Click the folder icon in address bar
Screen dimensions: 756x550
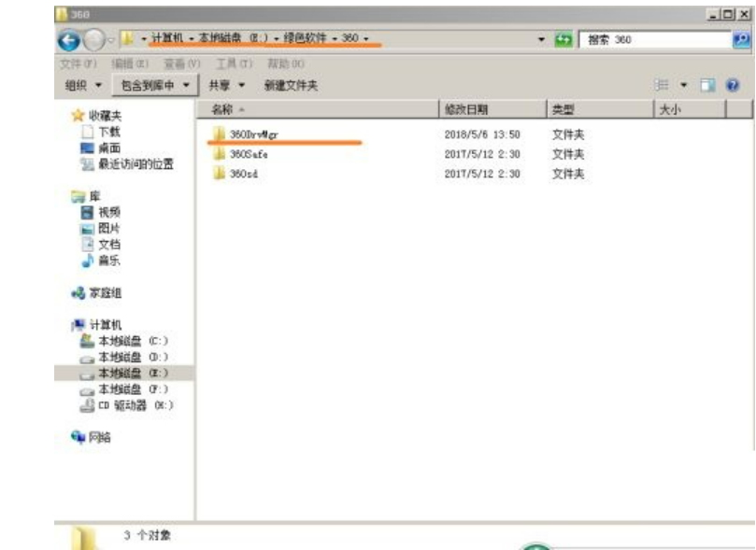pos(127,38)
